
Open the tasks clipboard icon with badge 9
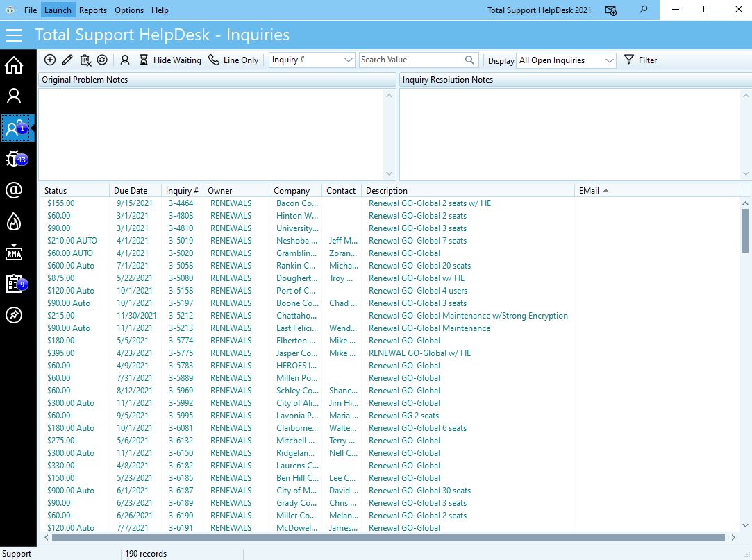[x=16, y=284]
